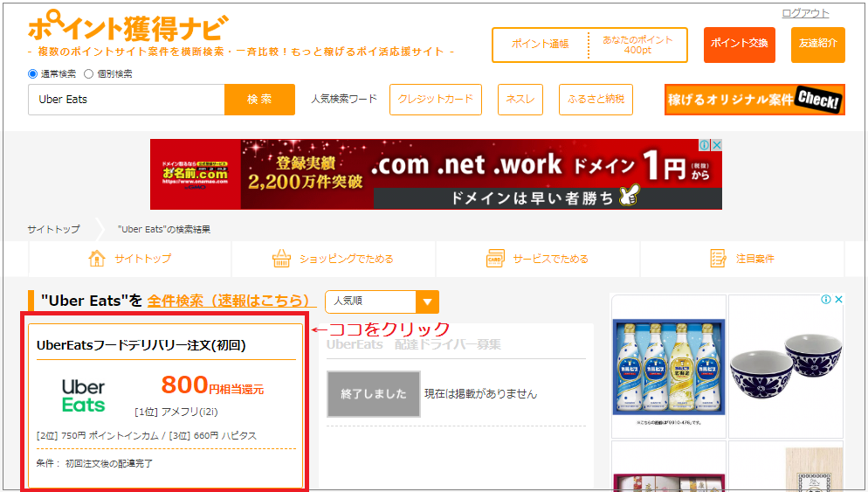Click the お名前.com domain banner ad

coord(436,174)
